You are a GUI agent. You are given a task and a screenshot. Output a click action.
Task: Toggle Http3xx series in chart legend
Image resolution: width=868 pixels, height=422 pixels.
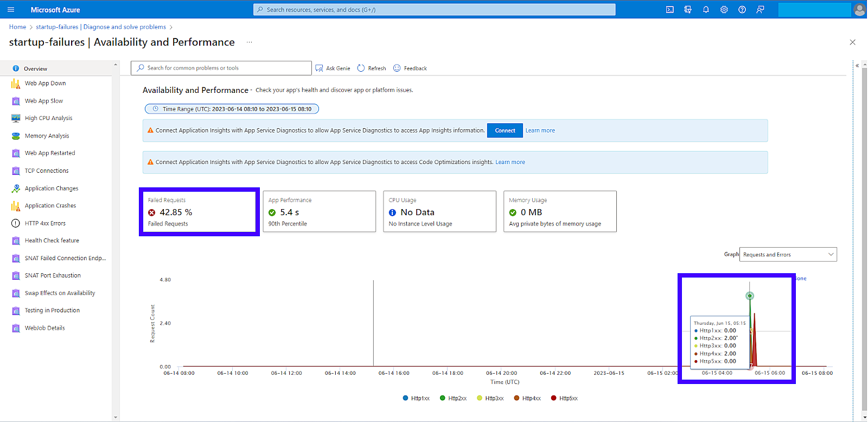point(490,399)
